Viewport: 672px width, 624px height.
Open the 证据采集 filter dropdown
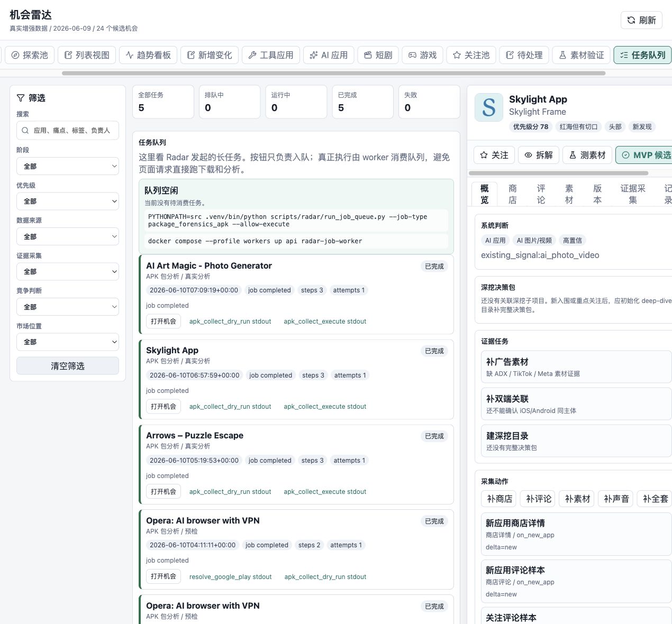[x=68, y=272]
